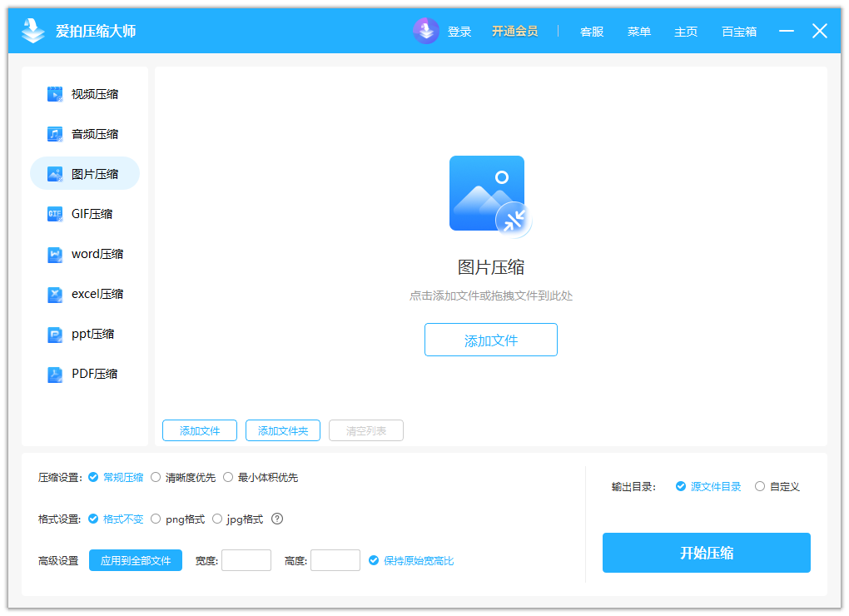The width and height of the screenshot is (849, 616).
Task: Open PDF压缩 tab label
Action: [95, 374]
